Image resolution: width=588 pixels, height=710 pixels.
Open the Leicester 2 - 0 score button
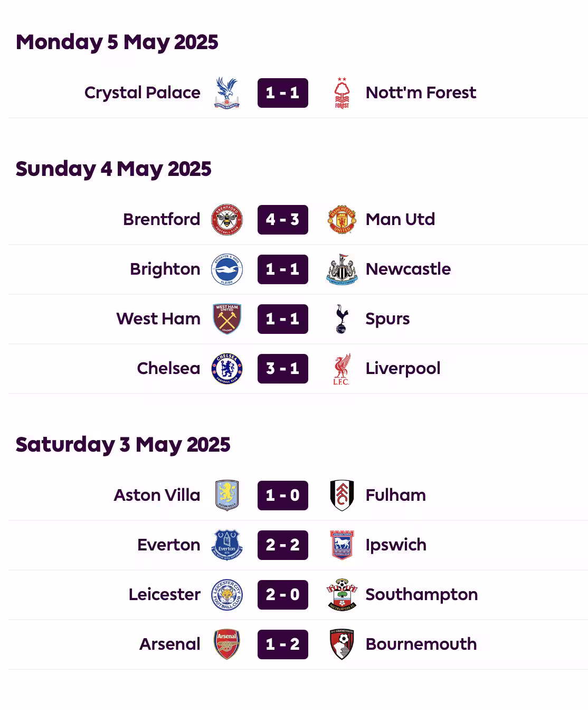click(283, 595)
